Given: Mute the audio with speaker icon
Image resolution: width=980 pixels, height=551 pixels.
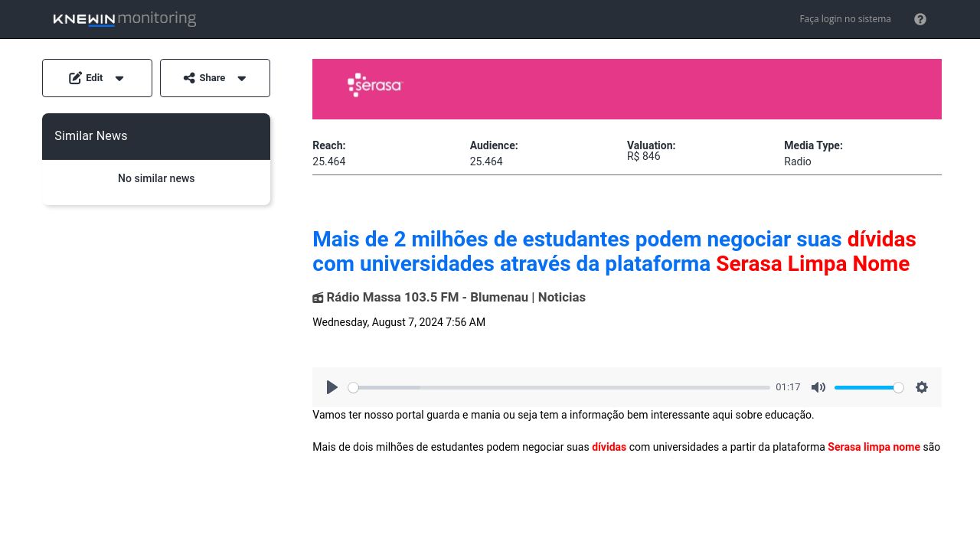Looking at the screenshot, I should pyautogui.click(x=818, y=387).
